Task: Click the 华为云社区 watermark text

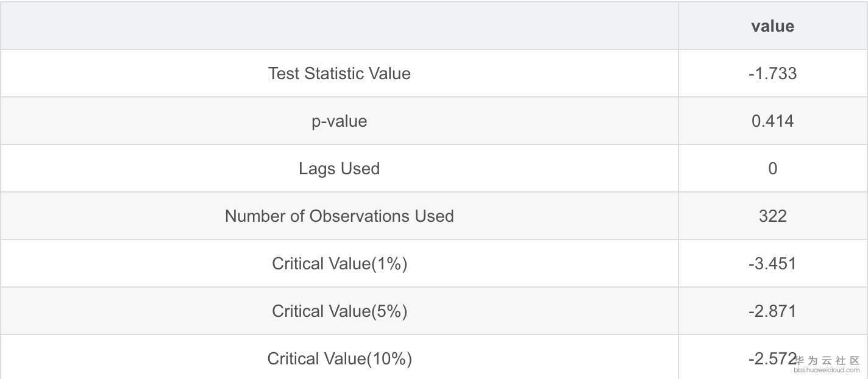Action: pyautogui.click(x=828, y=360)
